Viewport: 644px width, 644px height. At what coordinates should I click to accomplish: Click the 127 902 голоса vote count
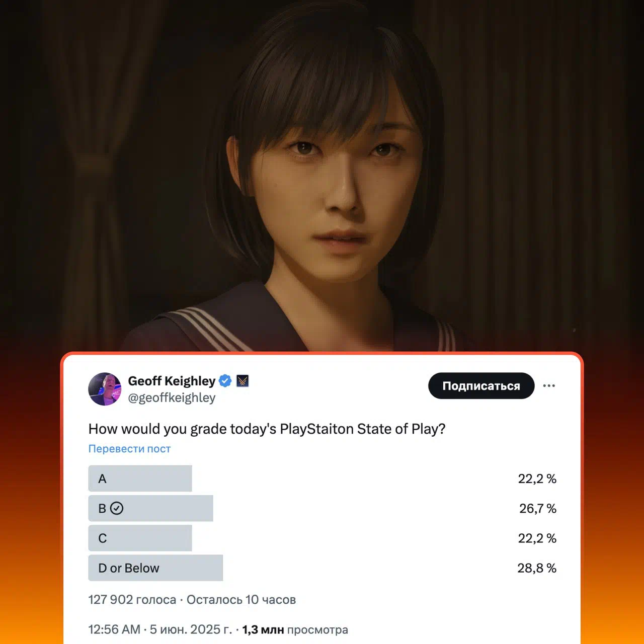pos(132,600)
